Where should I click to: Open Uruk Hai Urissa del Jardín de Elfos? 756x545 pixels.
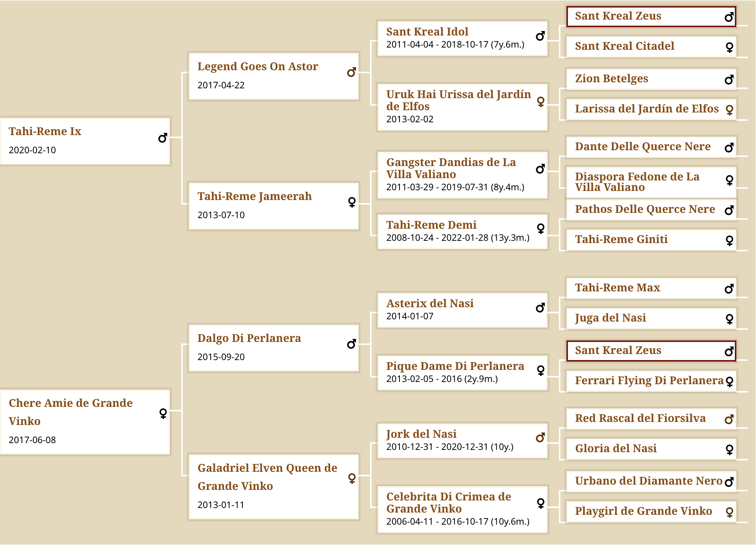pos(458,100)
